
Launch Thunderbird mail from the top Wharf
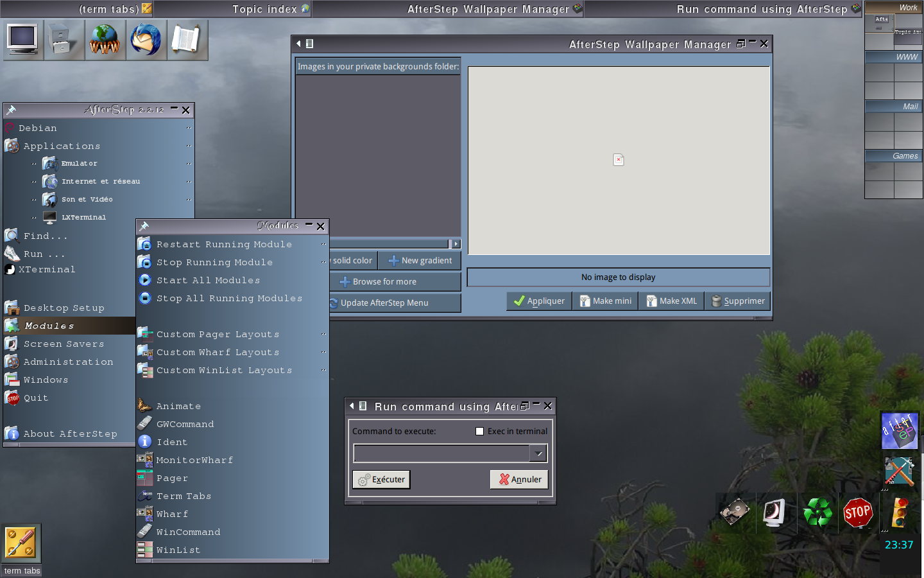coord(146,40)
